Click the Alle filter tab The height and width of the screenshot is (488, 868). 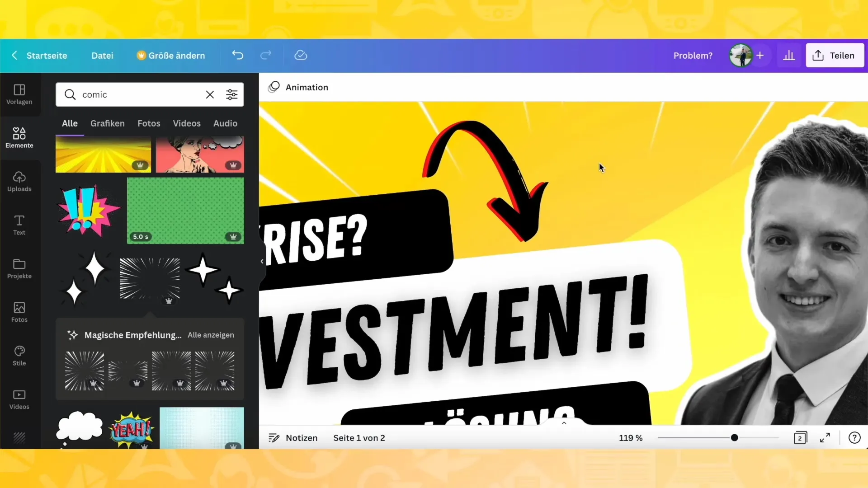[70, 123]
